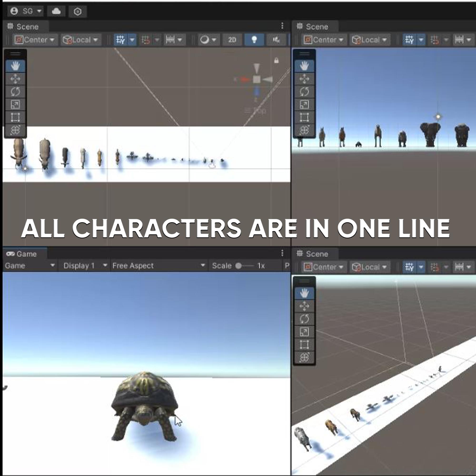Click the left elephant in top-right Scene view
Viewport: 476px width, 476px height.
(430, 134)
